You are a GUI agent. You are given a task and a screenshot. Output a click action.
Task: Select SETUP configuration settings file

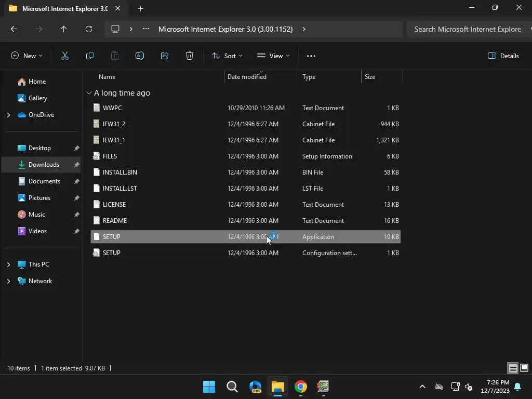[x=246, y=253]
